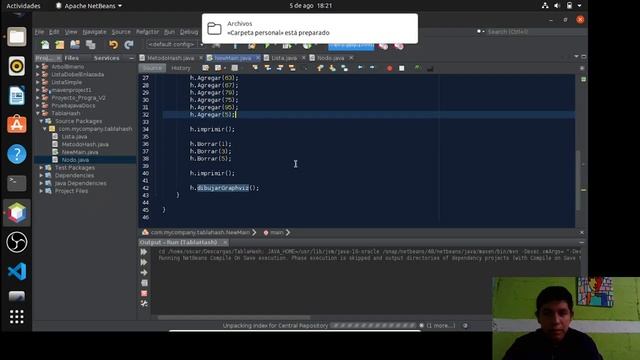Open the MetodoHash.java editor tab
The height and width of the screenshot is (360, 640).
click(x=171, y=58)
